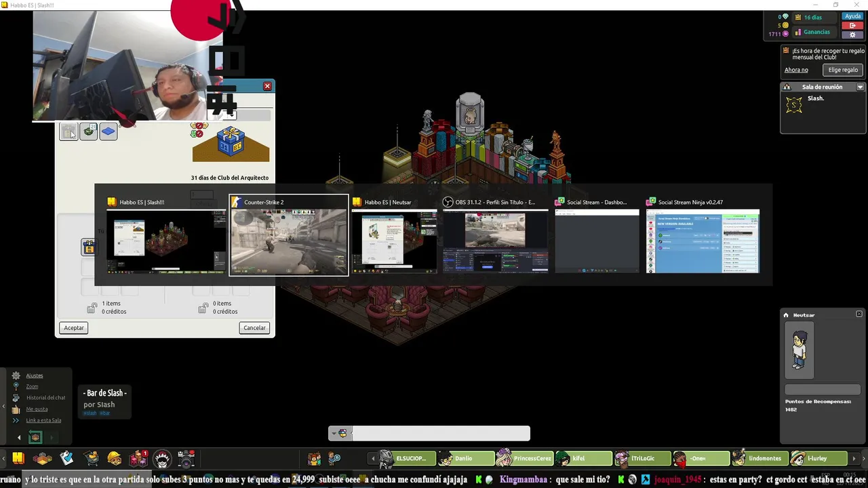Open the rooms navigator icon
The width and height of the screenshot is (868, 488).
click(42, 459)
